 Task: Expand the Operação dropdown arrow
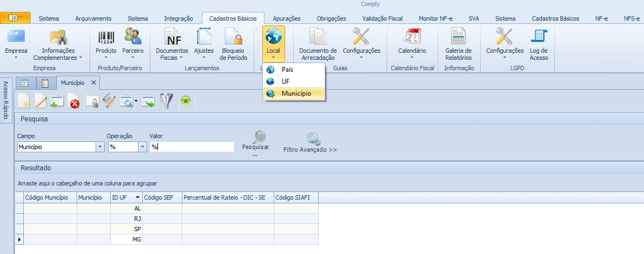click(x=142, y=147)
